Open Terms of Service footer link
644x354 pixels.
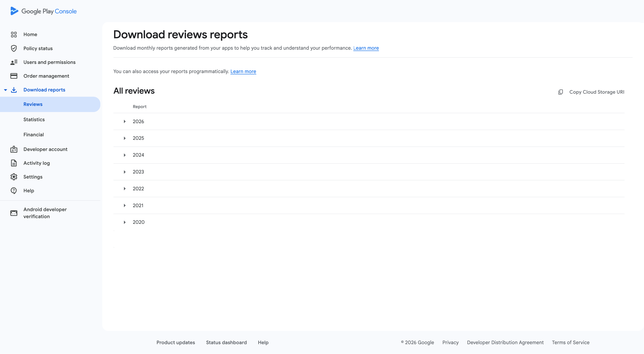tap(570, 343)
